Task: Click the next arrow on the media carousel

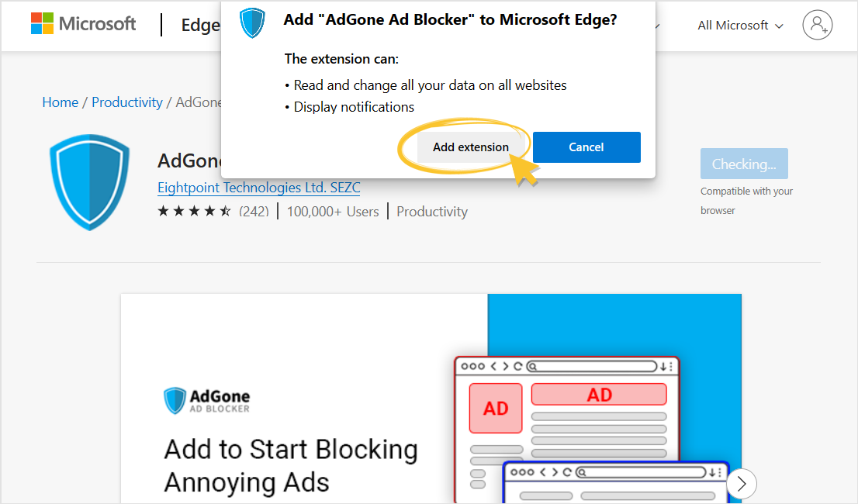Action: click(741, 483)
